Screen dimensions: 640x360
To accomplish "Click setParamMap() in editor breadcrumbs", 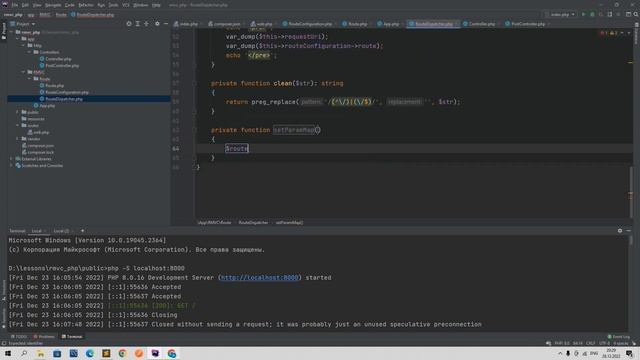I will pyautogui.click(x=289, y=222).
